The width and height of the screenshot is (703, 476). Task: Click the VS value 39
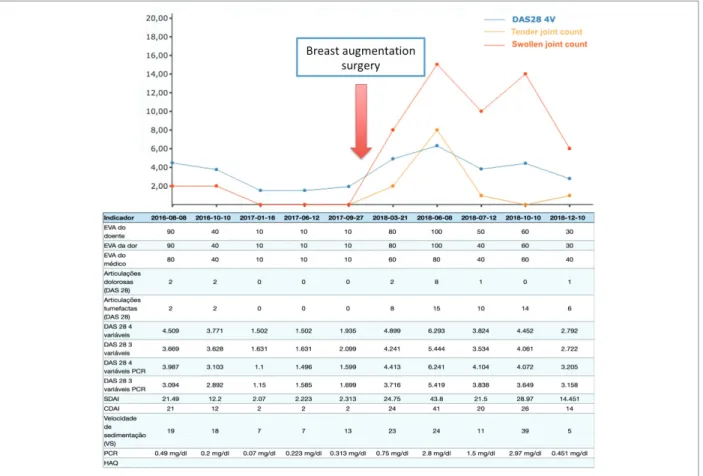point(525,431)
